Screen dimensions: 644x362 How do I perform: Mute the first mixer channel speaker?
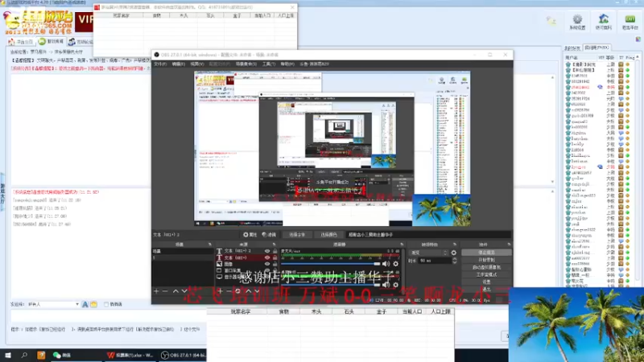(386, 264)
